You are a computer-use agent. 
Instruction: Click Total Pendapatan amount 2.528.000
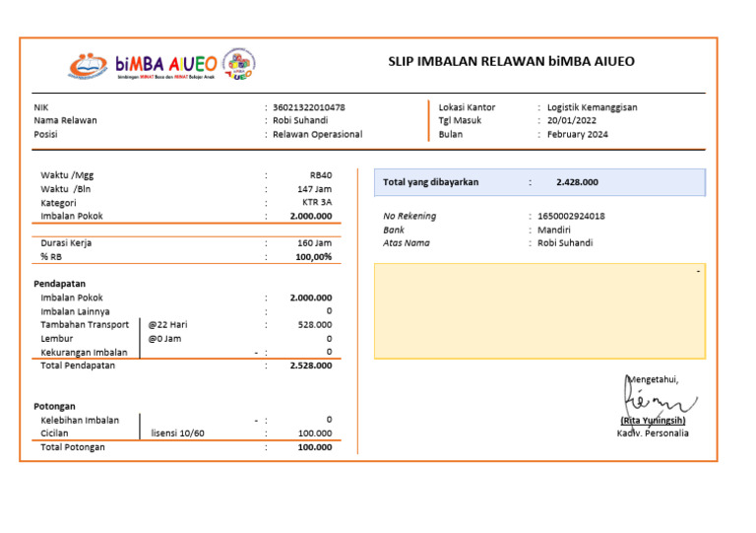click(311, 366)
